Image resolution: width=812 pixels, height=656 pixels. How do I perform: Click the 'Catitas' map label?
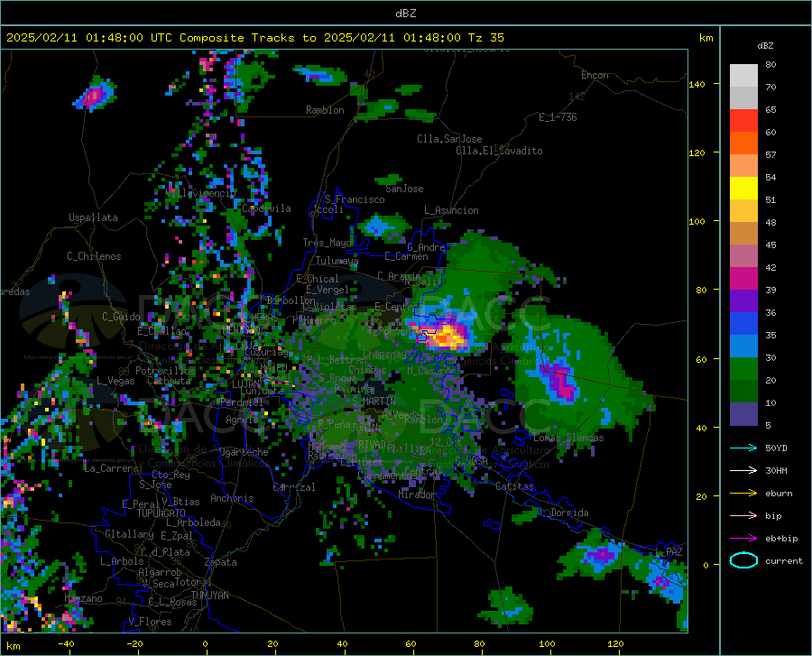click(x=514, y=486)
